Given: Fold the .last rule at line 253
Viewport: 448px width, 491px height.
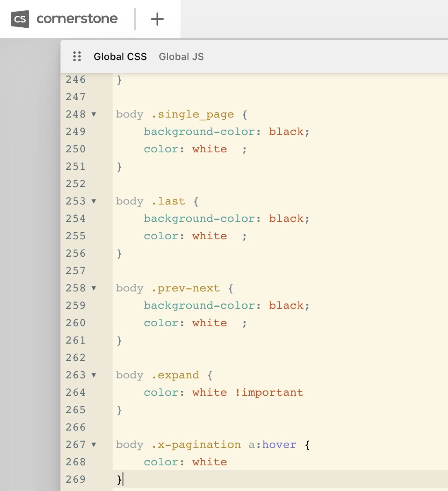Looking at the screenshot, I should click(94, 201).
